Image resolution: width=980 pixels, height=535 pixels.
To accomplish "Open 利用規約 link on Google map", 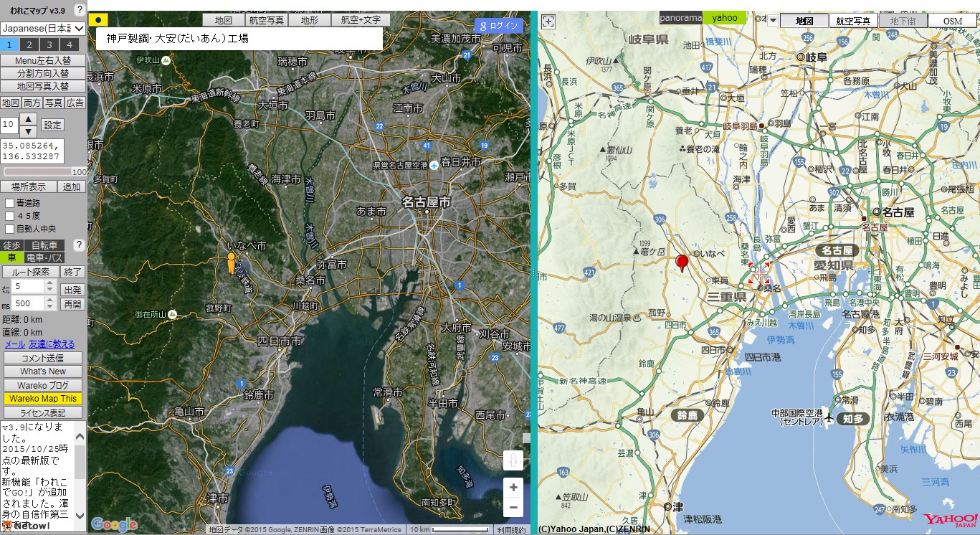I will (511, 530).
